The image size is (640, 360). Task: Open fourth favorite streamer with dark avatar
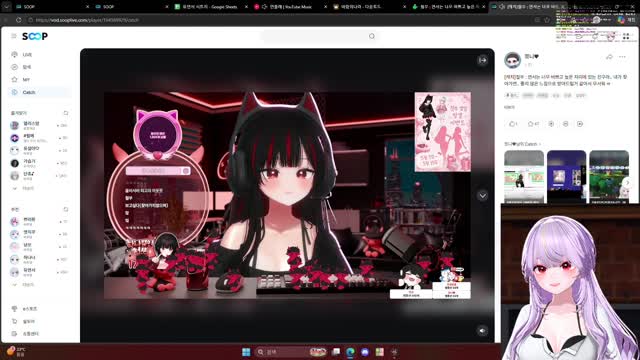pos(40,163)
